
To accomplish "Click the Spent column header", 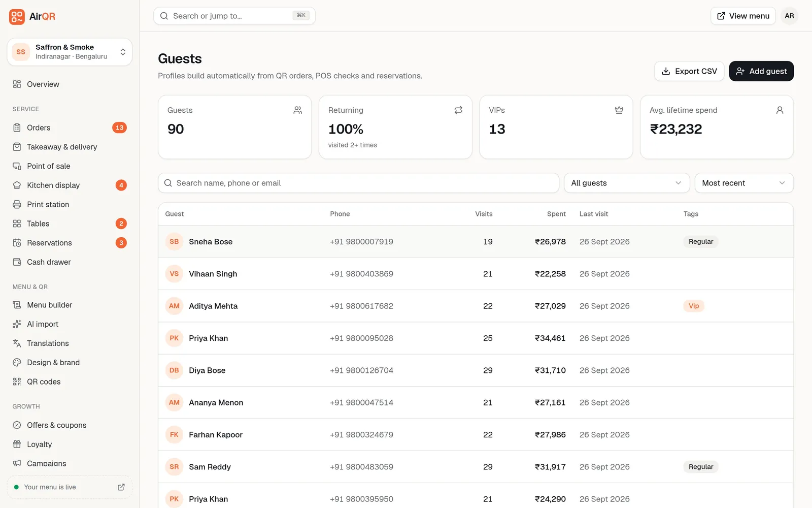I will point(556,214).
